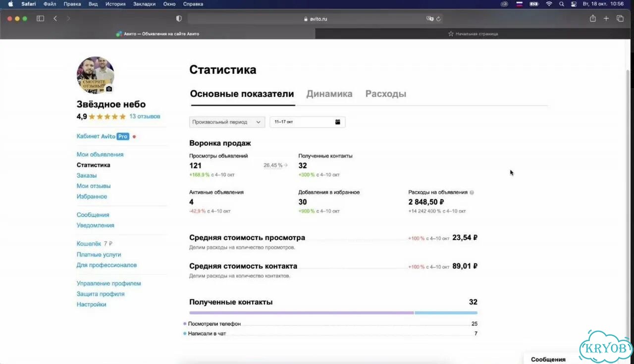This screenshot has width=634, height=364.
Task: Switch to the Расходы tab
Action: coord(386,94)
